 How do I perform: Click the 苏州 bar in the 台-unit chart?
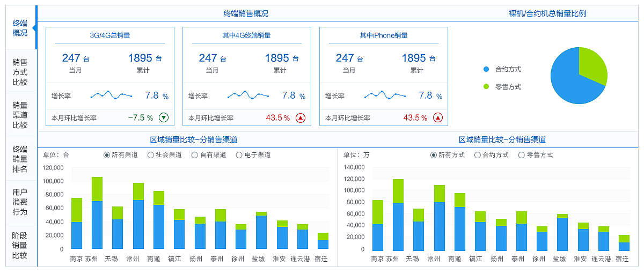(97, 213)
